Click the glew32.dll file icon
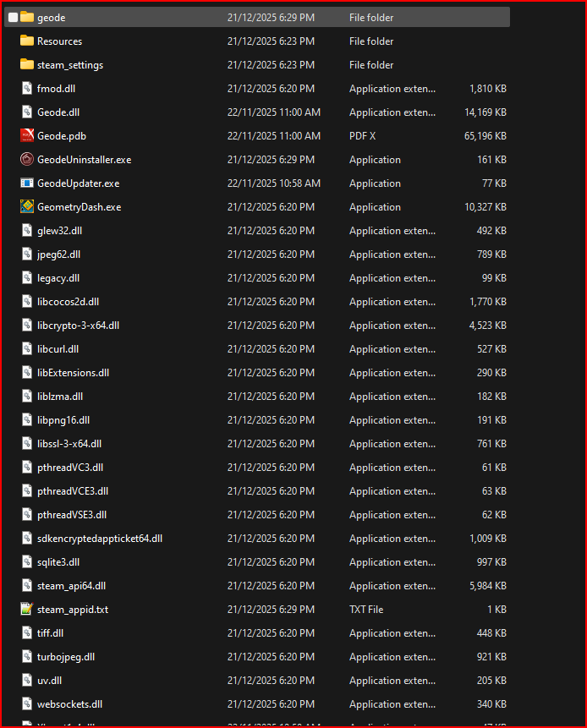Image resolution: width=587 pixels, height=728 pixels. point(27,230)
